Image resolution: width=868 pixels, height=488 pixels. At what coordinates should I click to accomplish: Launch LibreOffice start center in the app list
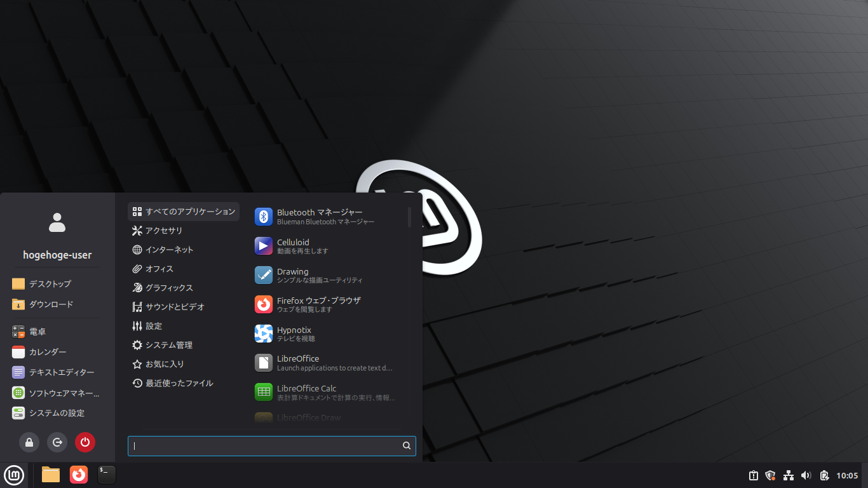[328, 363]
